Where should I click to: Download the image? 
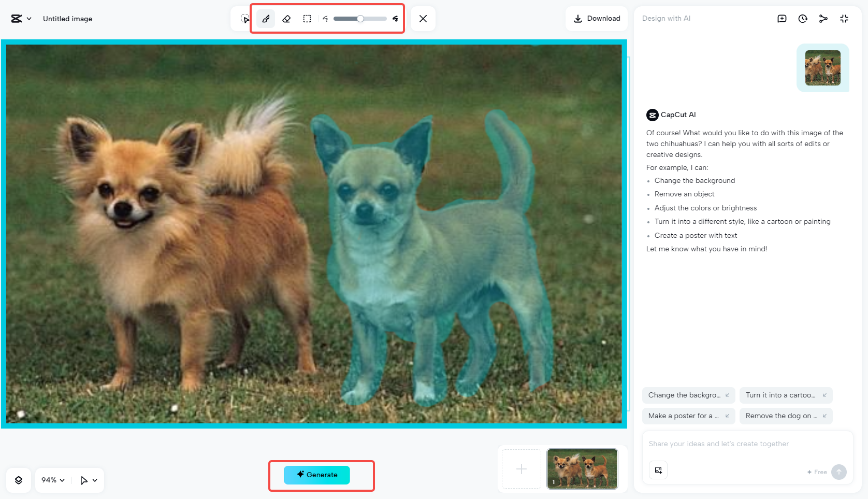[597, 19]
